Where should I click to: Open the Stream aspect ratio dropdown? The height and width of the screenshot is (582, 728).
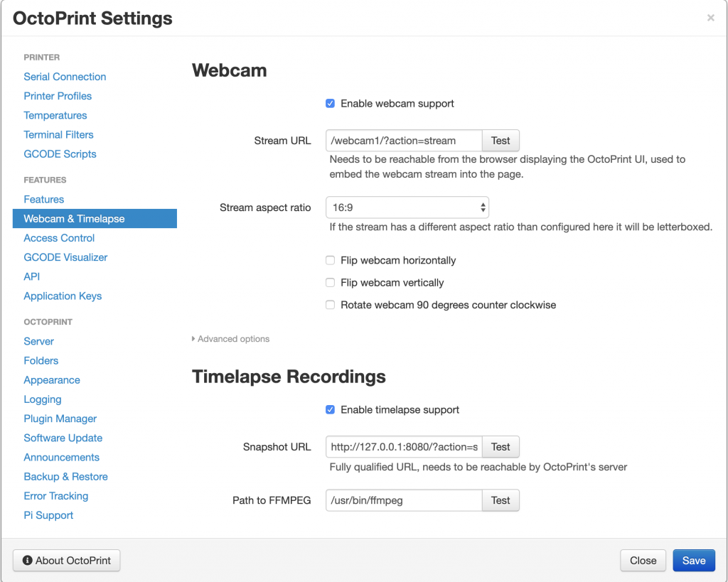pyautogui.click(x=407, y=208)
